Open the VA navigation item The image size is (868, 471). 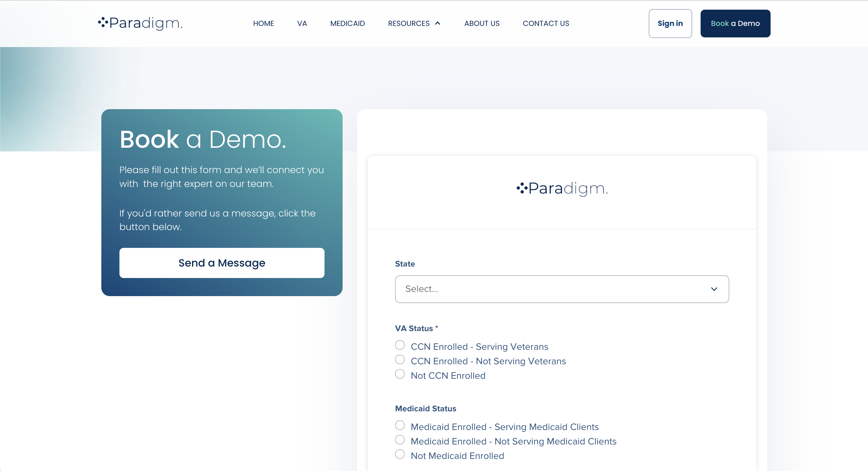pyautogui.click(x=302, y=23)
